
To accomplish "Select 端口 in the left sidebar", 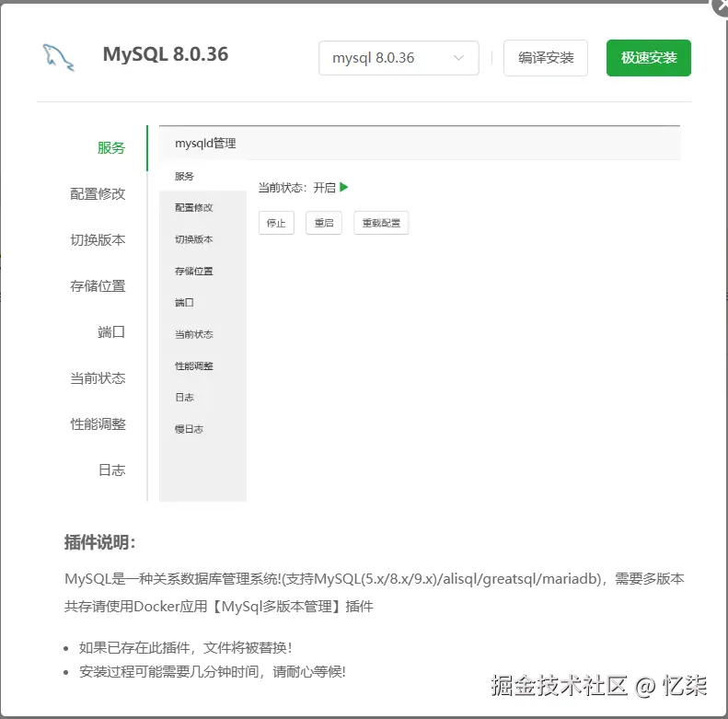I will point(111,331).
